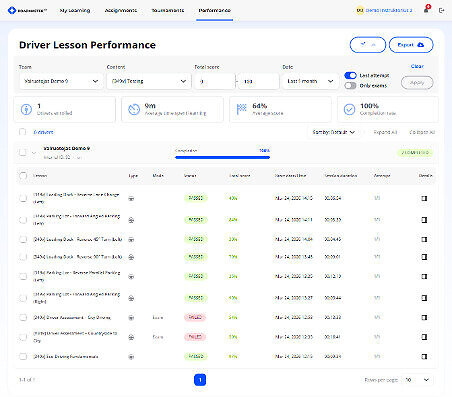Open details for Reverse 90° Turn lesson
Image resolution: width=452 pixels, height=397 pixels.
coord(424,257)
